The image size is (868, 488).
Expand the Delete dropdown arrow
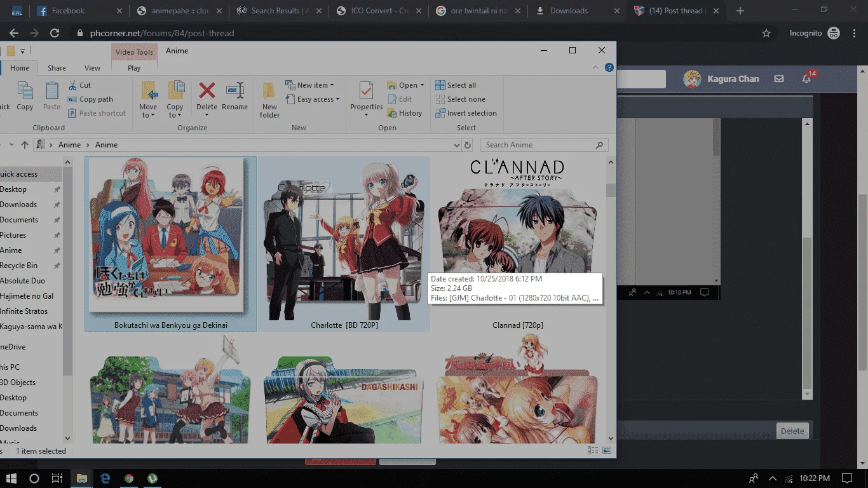207,115
